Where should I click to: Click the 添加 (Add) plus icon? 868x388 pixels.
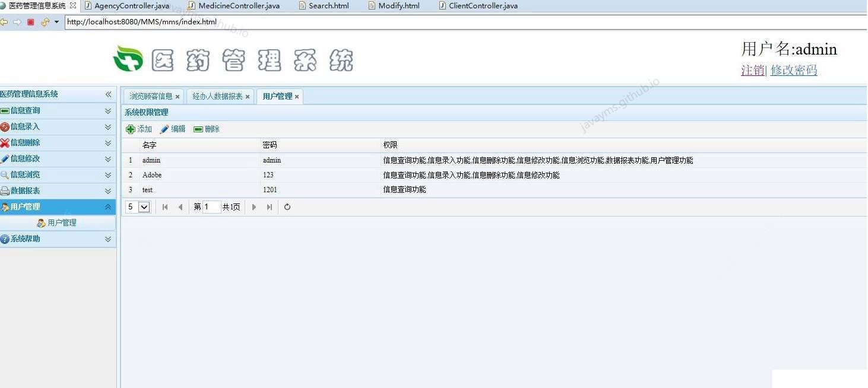pyautogui.click(x=131, y=129)
